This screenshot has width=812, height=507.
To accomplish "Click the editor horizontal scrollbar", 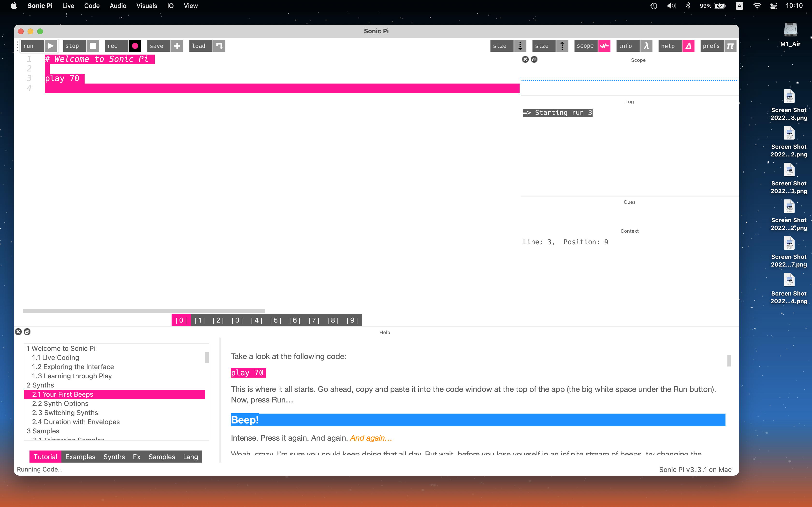I will pos(144,311).
